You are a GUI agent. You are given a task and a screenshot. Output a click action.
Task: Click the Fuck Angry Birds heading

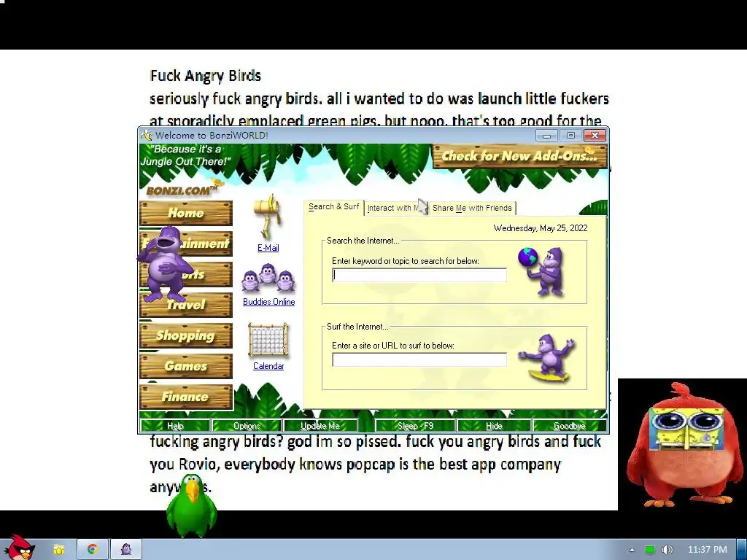[205, 76]
